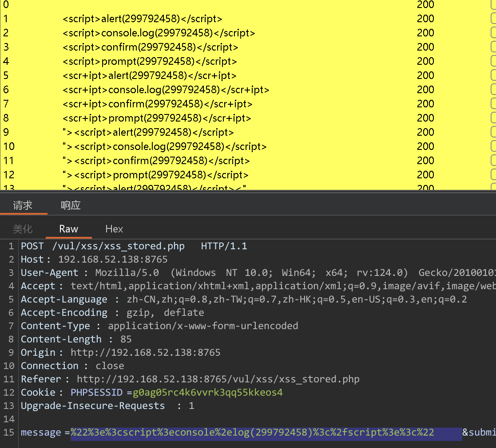Select row 10 payload "><script>console.log(299792458)</script>
The image size is (496, 448).
click(164, 146)
